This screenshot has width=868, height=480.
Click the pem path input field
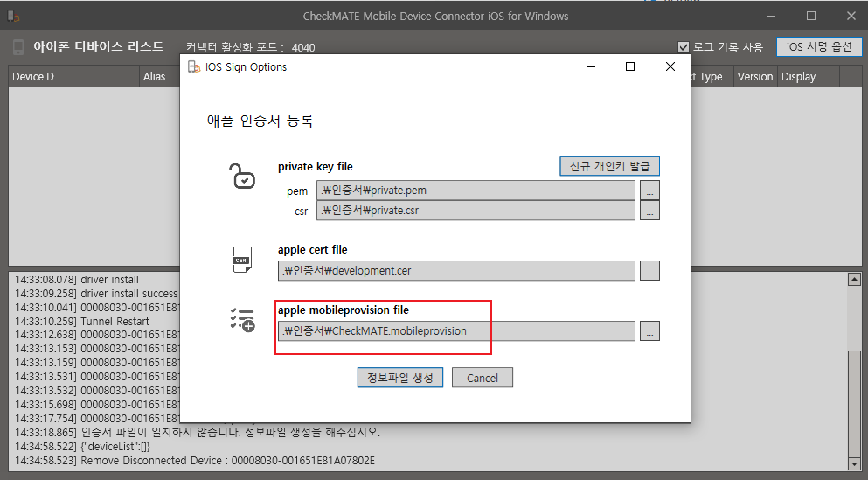click(476, 191)
